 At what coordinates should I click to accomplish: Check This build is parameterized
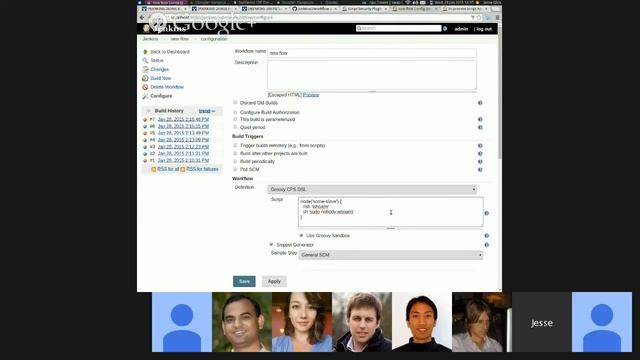235,119
